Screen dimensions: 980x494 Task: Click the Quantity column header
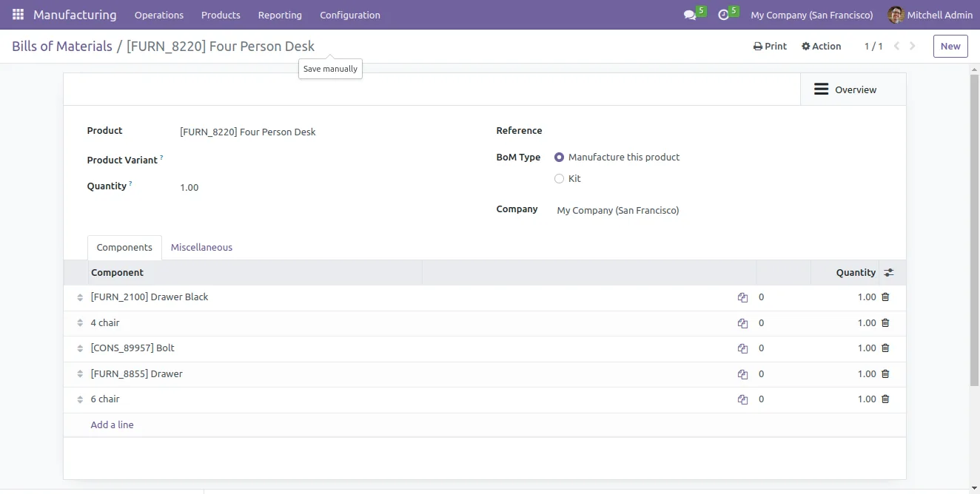(x=845, y=273)
